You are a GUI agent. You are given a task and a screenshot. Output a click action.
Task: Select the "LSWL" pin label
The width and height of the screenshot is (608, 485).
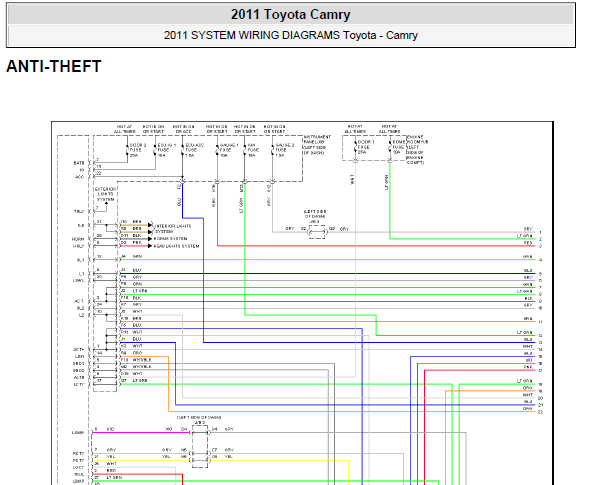pos(78,280)
